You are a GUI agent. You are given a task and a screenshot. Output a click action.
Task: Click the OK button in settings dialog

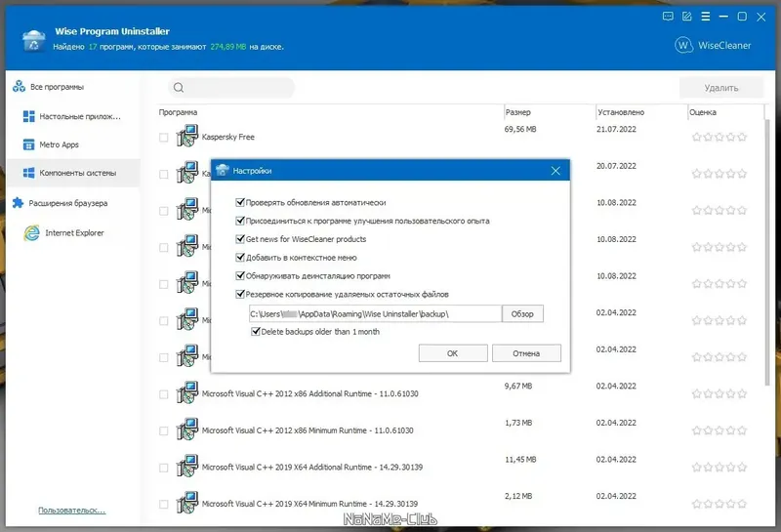(453, 353)
